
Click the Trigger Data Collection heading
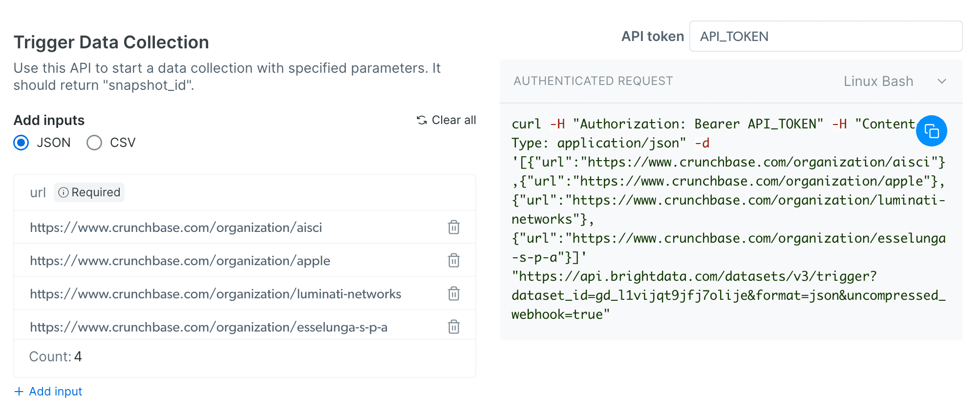click(111, 42)
